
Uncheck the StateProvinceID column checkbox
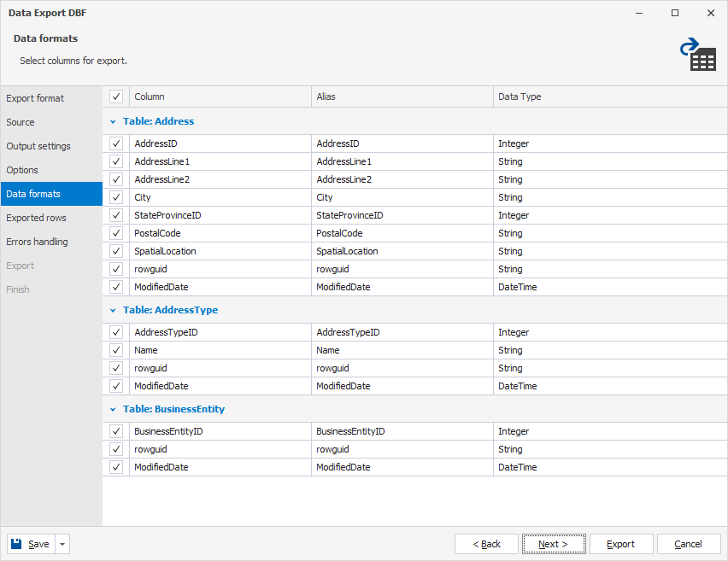(x=116, y=215)
